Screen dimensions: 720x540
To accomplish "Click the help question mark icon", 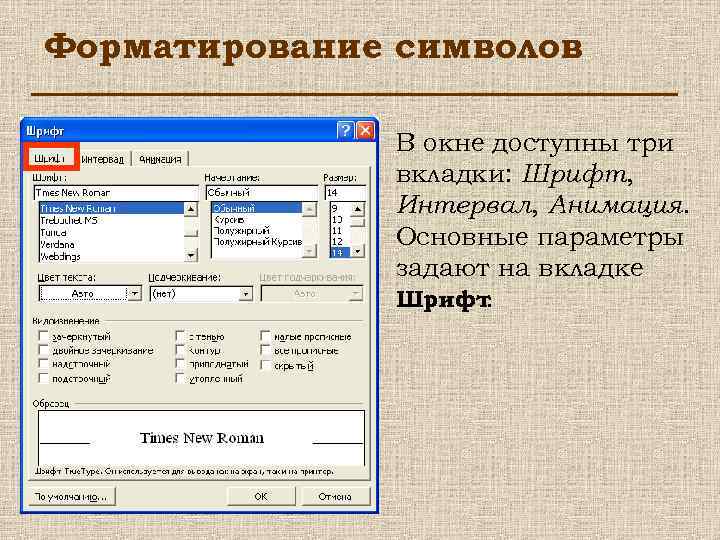I will pos(345,131).
